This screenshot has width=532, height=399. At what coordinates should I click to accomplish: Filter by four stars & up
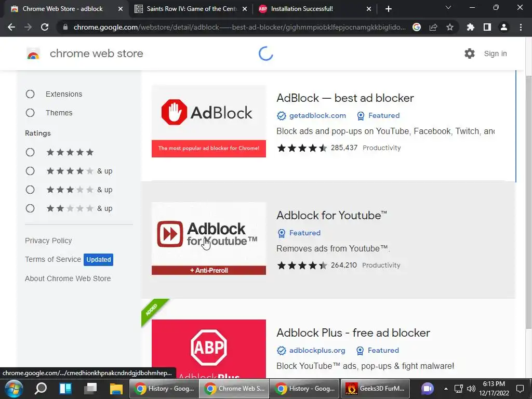point(30,171)
